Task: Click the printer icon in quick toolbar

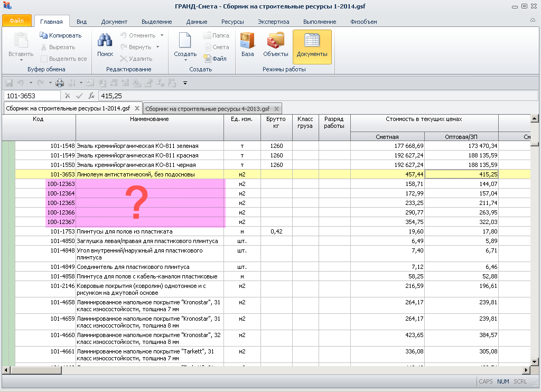Action: (x=60, y=83)
